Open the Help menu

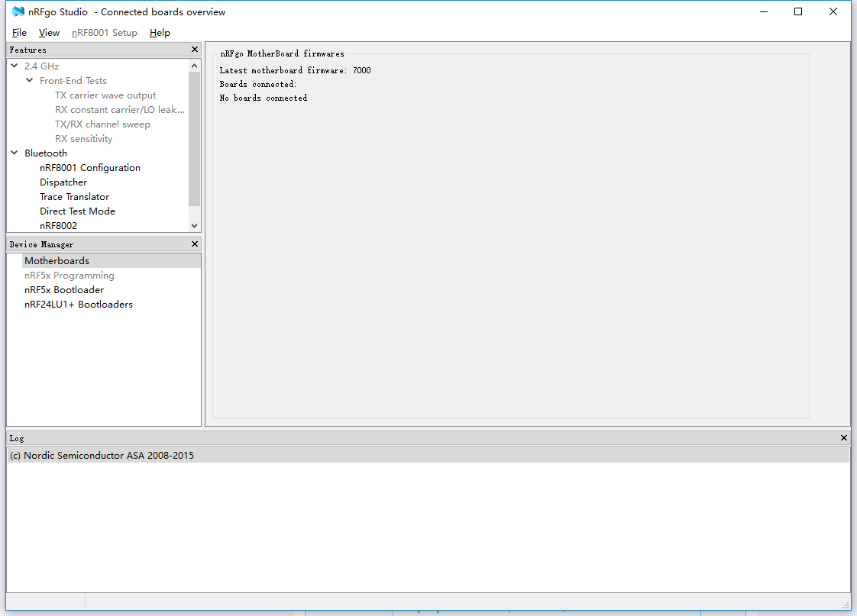pyautogui.click(x=160, y=33)
